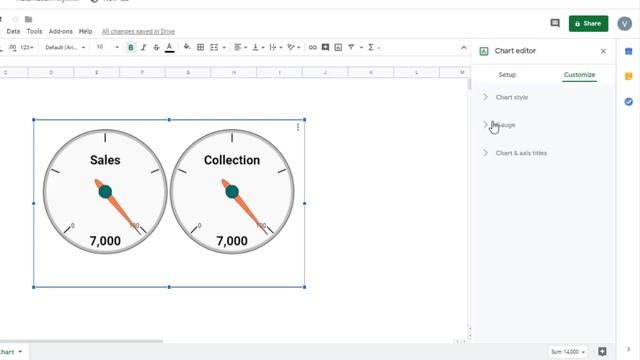This screenshot has width=640, height=360.
Task: Toggle italic formatting
Action: 144,47
